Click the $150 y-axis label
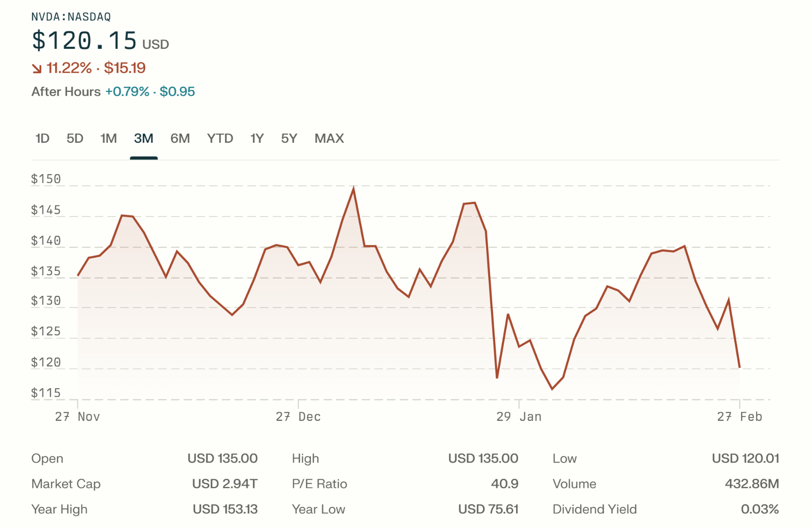 [46, 179]
